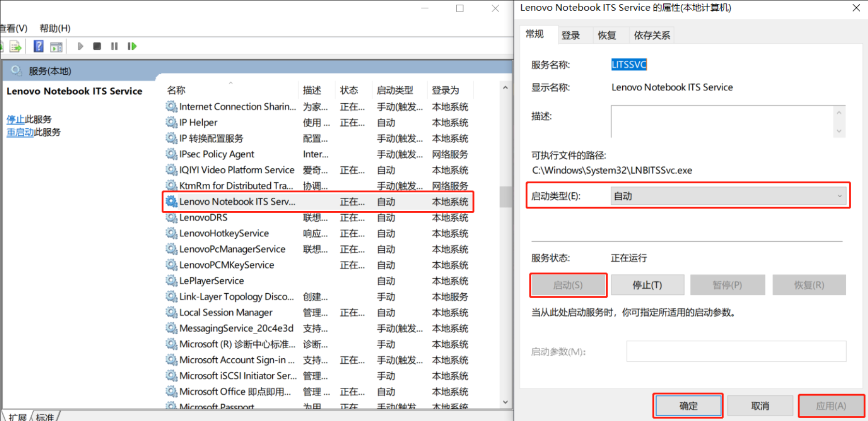The image size is (868, 421).
Task: Open the 查看(V) menu
Action: click(x=14, y=28)
